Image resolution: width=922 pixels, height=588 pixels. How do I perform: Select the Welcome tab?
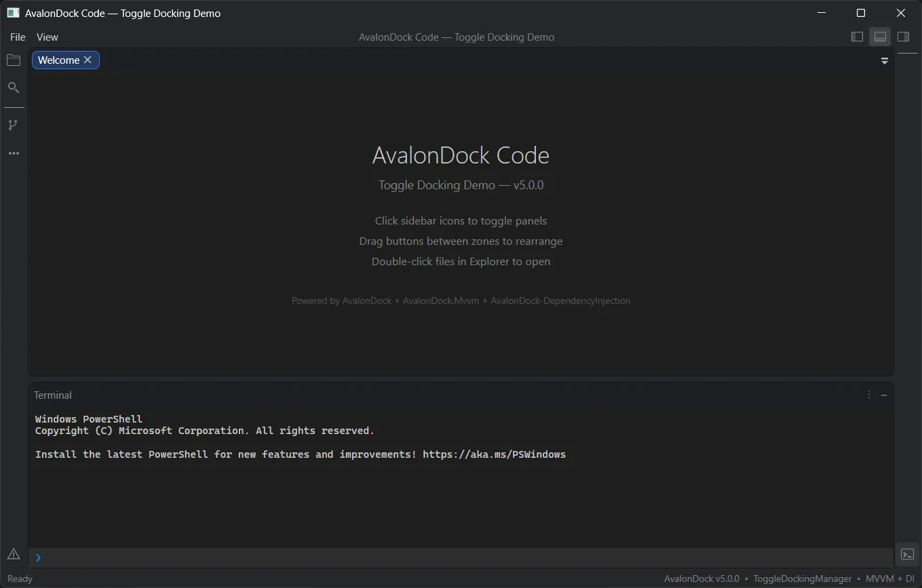pos(66,60)
